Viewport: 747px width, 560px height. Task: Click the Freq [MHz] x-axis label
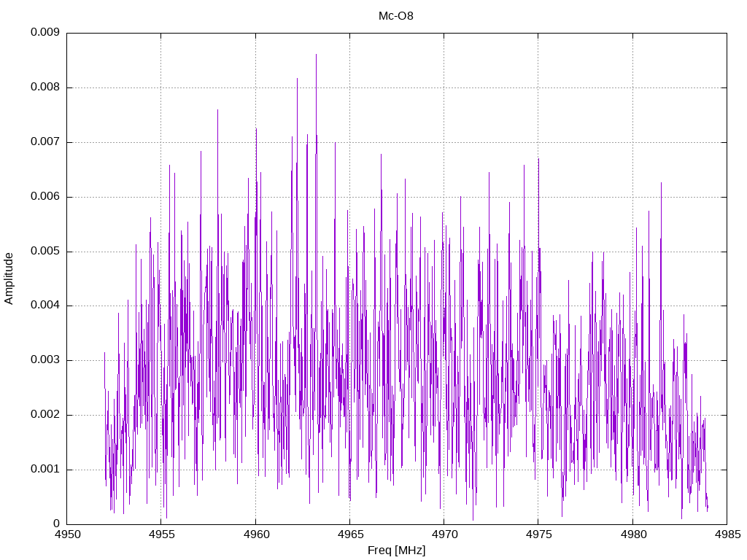pyautogui.click(x=396, y=551)
